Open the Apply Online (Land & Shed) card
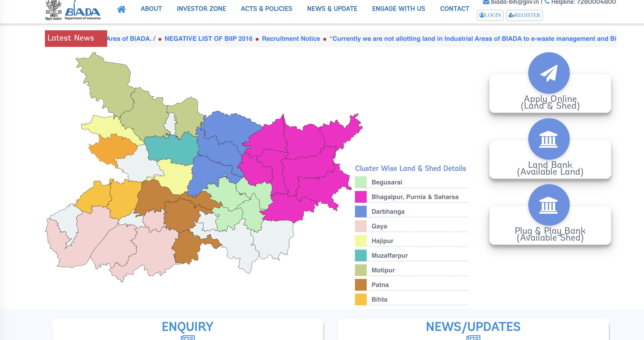This screenshot has height=340, width=644. point(550,93)
